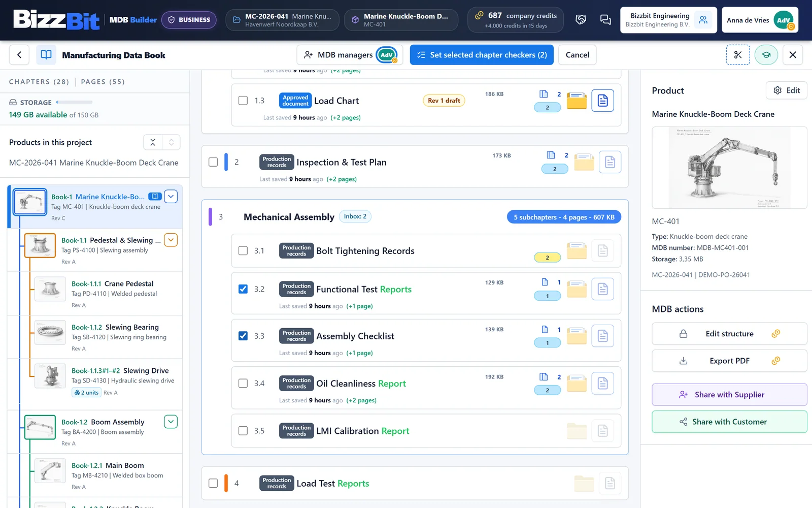
Task: Collapse the Book-1 Marine Knuckle-Boom chevron
Action: pos(171,196)
